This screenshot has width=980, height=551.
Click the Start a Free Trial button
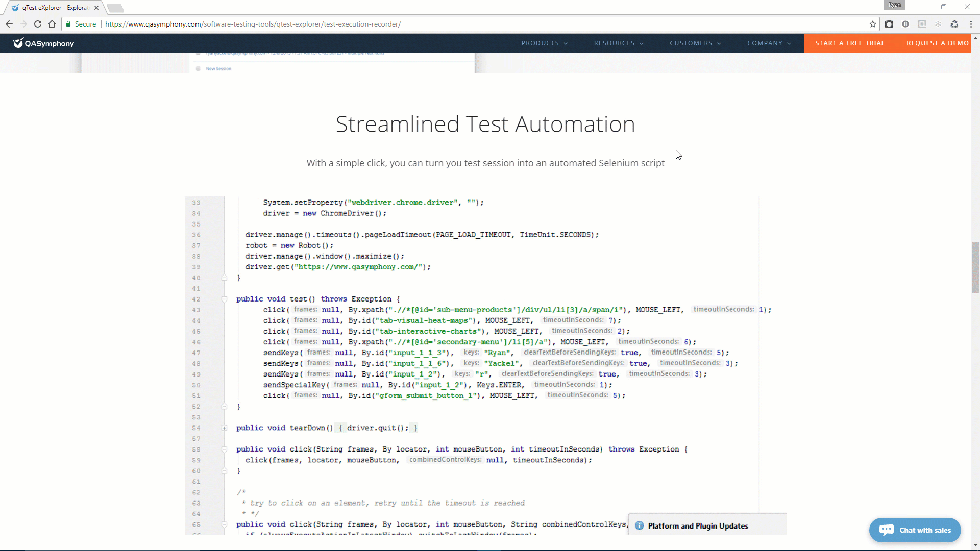pos(849,43)
